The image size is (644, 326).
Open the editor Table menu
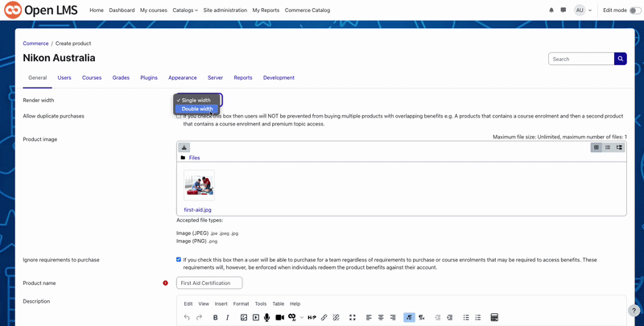(x=279, y=303)
